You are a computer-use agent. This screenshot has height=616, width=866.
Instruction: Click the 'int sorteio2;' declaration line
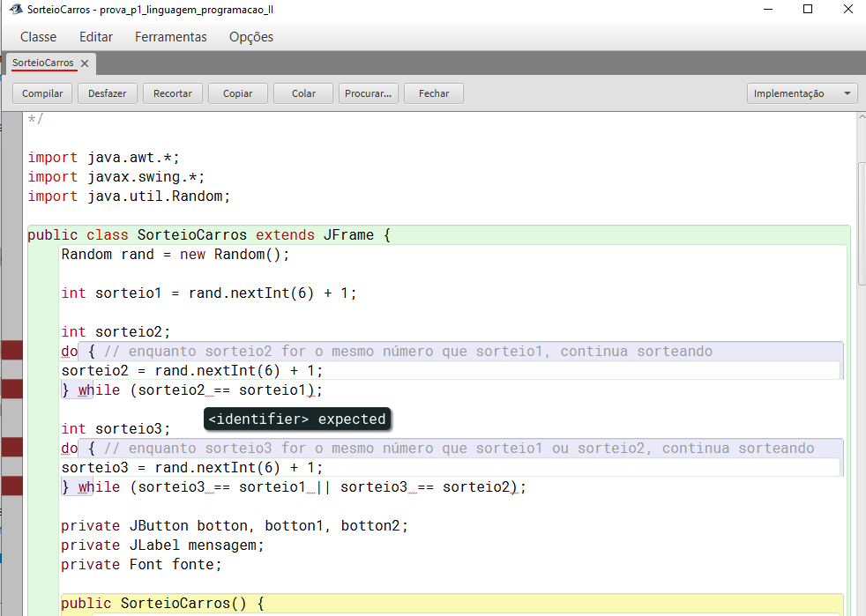coord(116,331)
